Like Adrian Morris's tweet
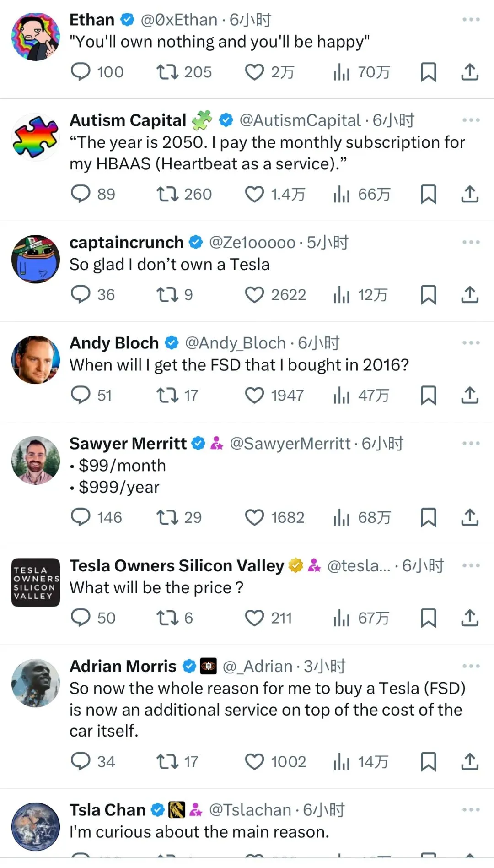This screenshot has width=494, height=868. click(x=254, y=762)
